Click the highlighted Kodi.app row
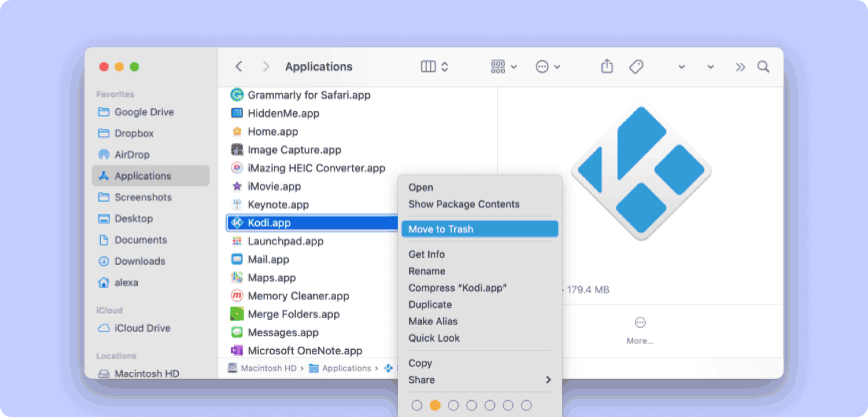This screenshot has height=417, width=868. [x=312, y=223]
